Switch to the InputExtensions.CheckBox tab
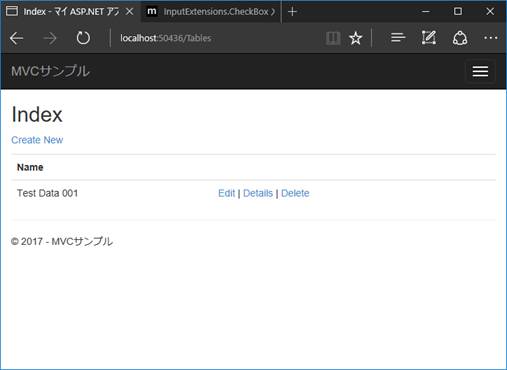The width and height of the screenshot is (507, 370). (211, 12)
